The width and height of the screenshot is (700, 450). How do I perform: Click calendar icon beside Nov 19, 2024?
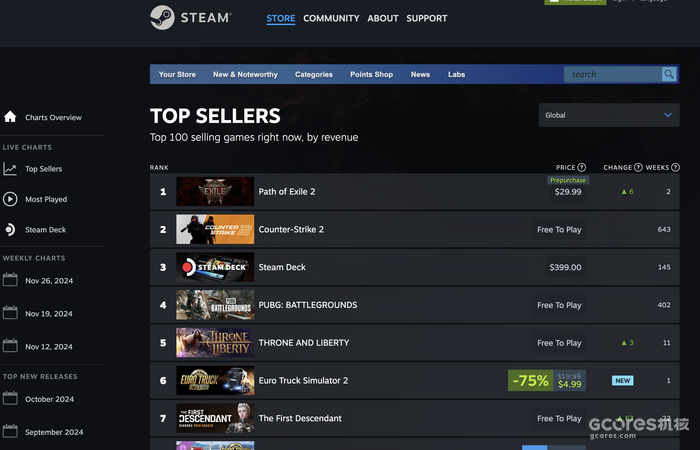click(x=10, y=313)
